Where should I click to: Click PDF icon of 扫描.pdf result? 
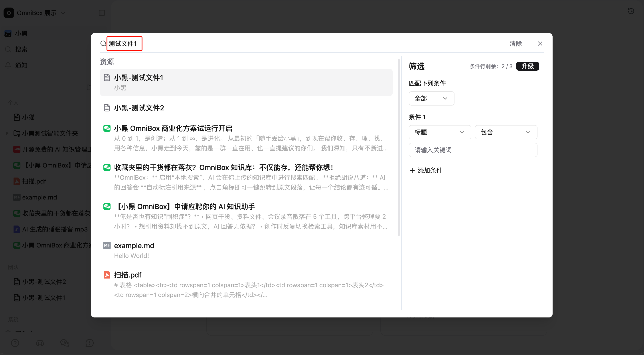[x=107, y=275]
